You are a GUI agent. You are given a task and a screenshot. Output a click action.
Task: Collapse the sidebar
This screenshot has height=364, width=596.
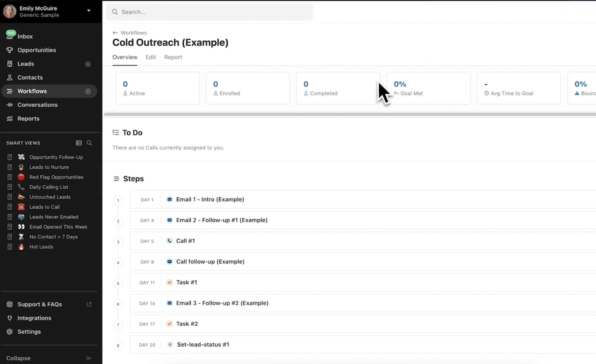point(18,358)
